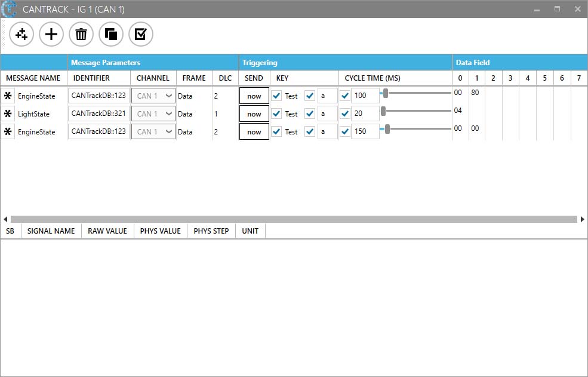Click the cycle time field showing 150
This screenshot has height=377, width=588.
(x=365, y=132)
